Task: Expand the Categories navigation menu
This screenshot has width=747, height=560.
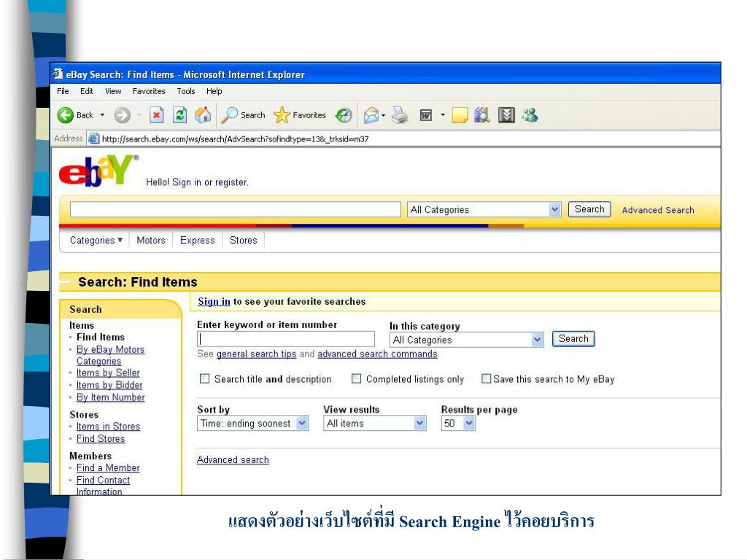Action: point(96,240)
